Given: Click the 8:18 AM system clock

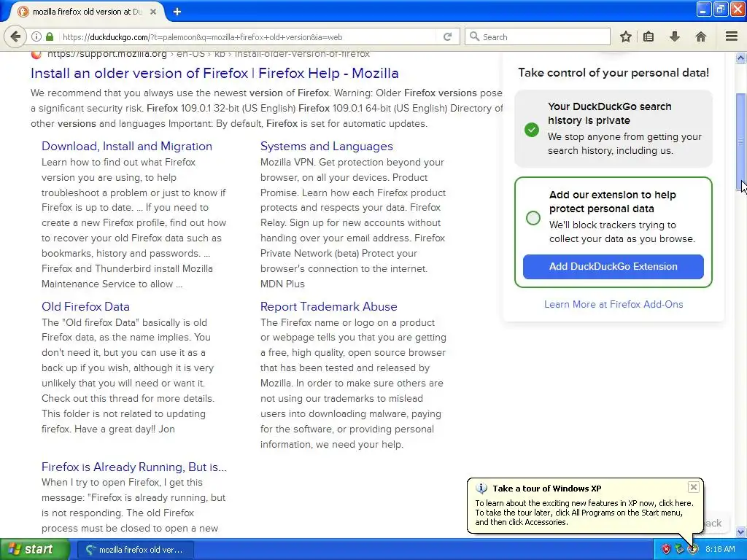Looking at the screenshot, I should click(x=720, y=549).
